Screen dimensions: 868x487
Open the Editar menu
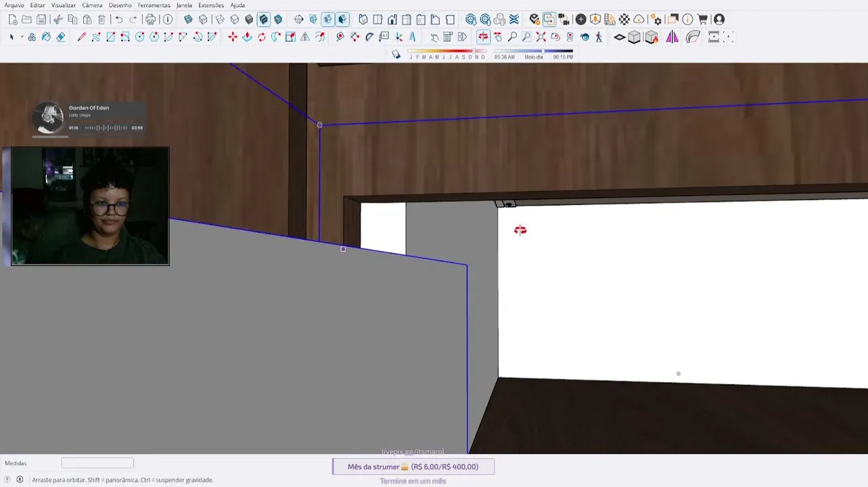37,5
